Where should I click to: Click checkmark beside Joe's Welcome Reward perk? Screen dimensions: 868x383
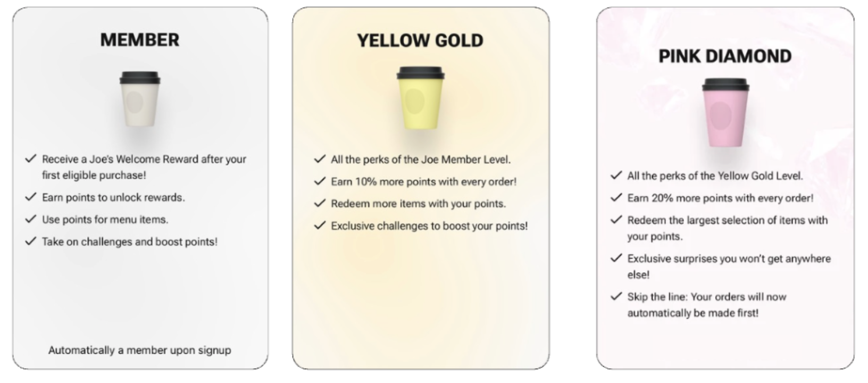pyautogui.click(x=31, y=159)
